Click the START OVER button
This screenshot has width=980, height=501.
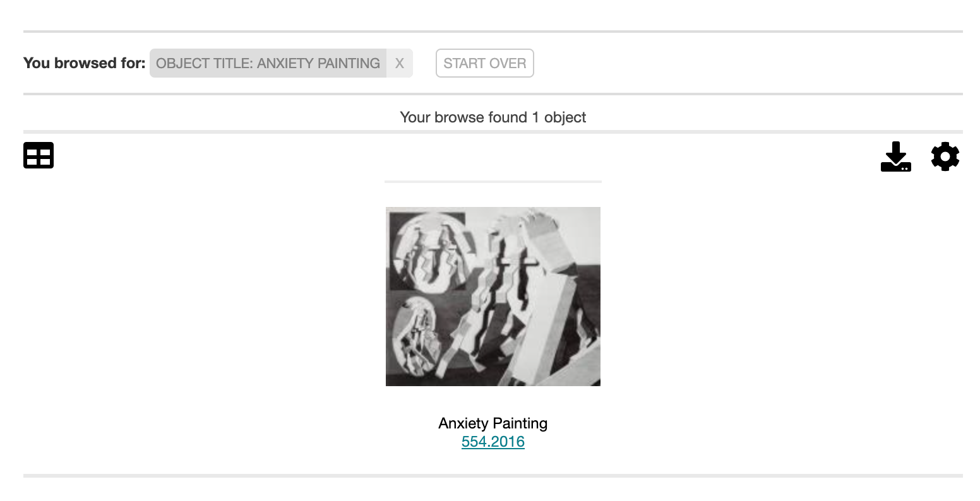pyautogui.click(x=485, y=63)
